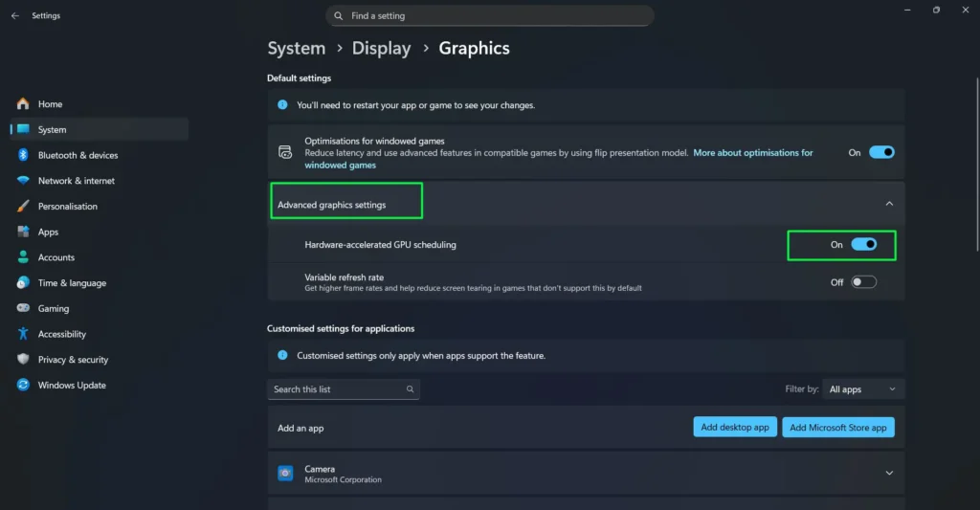
Task: Go to Network & internet
Action: (x=100, y=181)
